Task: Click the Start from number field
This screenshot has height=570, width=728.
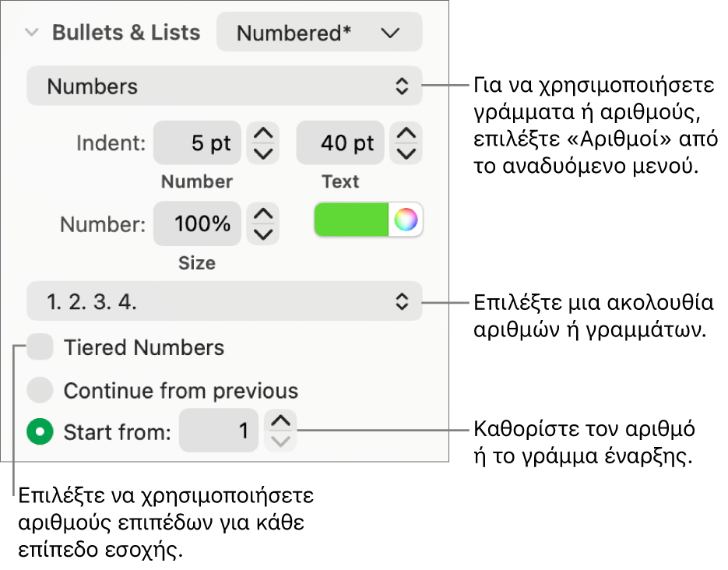Action: click(219, 431)
